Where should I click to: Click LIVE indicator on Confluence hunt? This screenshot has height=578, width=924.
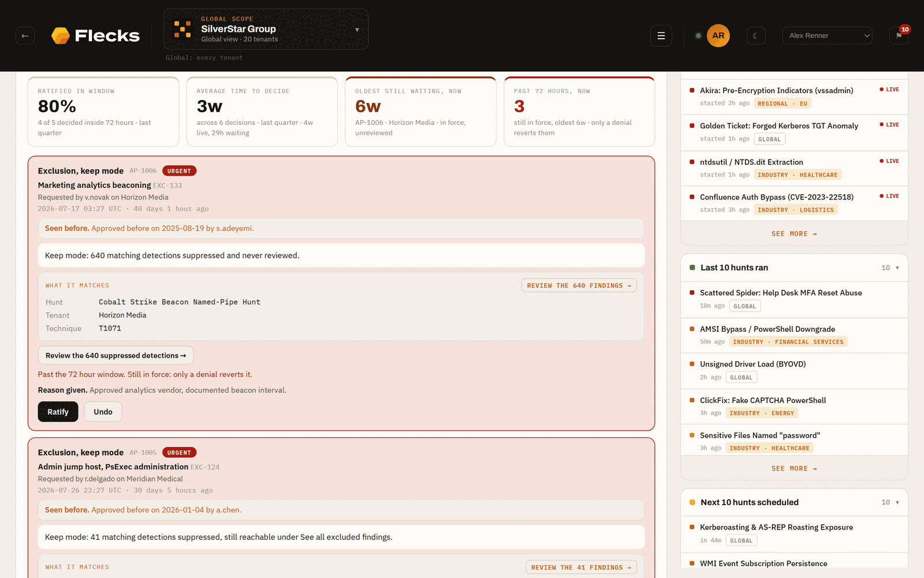(889, 197)
